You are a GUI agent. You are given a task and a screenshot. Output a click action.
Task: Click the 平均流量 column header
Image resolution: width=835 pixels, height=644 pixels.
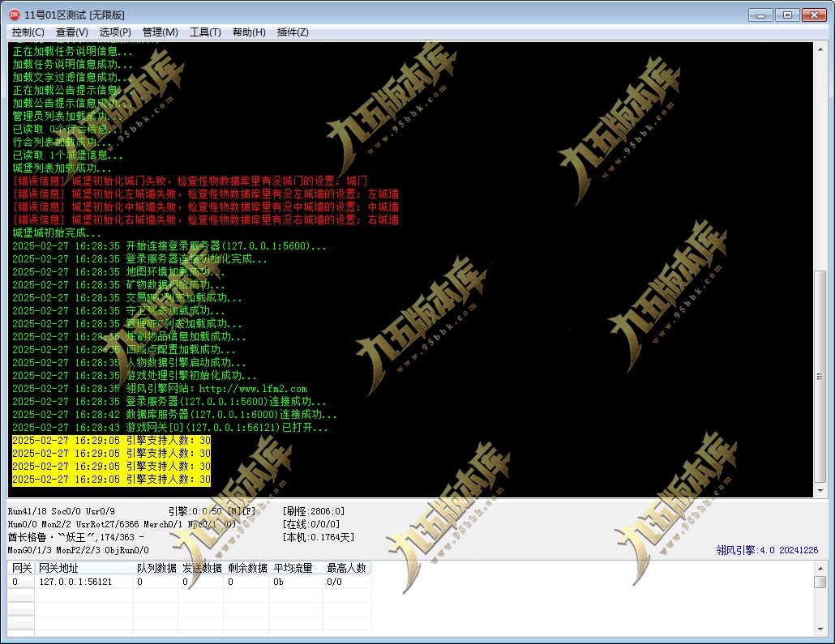click(296, 568)
